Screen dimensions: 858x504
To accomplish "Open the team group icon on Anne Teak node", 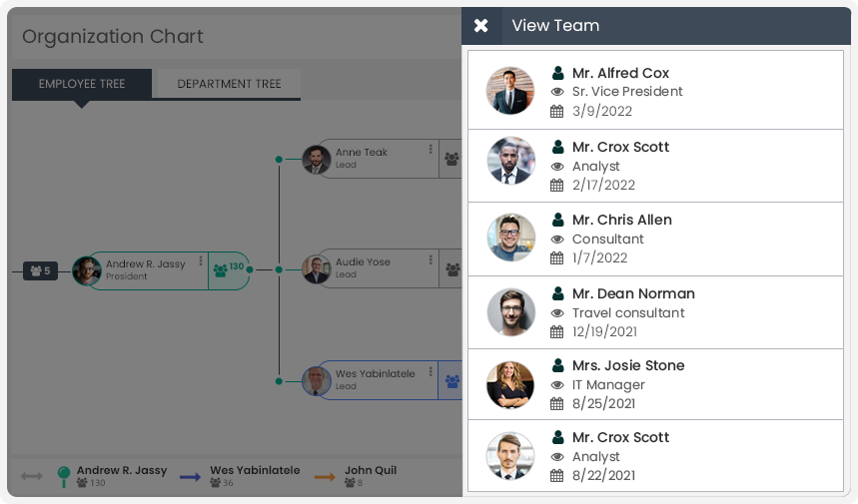I will tap(452, 159).
